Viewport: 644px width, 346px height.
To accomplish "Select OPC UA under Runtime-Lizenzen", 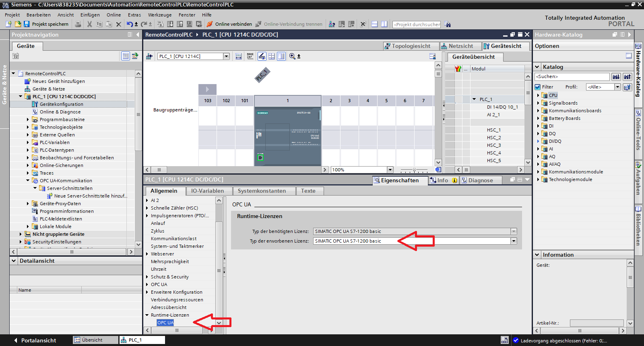I will pos(165,323).
